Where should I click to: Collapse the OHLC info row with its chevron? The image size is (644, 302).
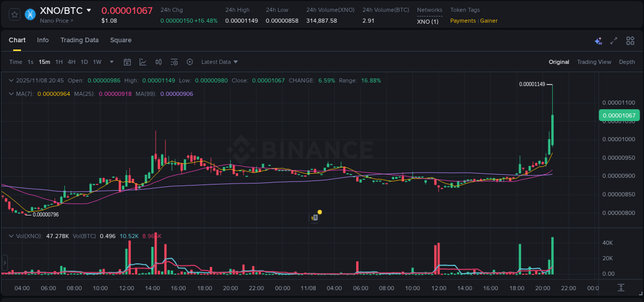pyautogui.click(x=11, y=80)
